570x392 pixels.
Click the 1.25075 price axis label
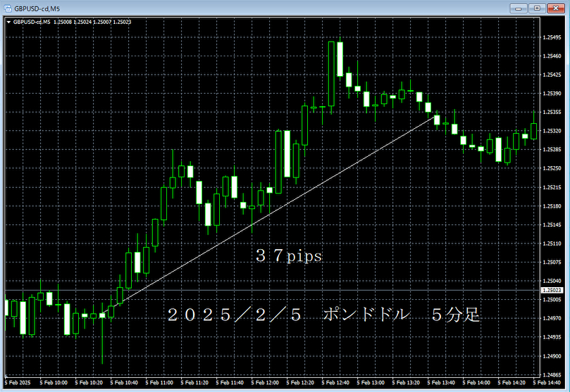[x=552, y=262]
